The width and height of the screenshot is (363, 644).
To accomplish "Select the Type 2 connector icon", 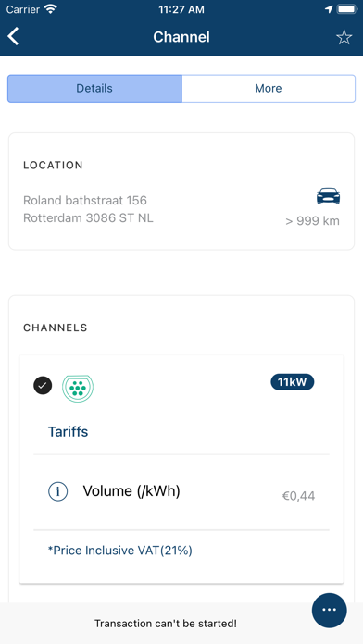I will (78, 388).
